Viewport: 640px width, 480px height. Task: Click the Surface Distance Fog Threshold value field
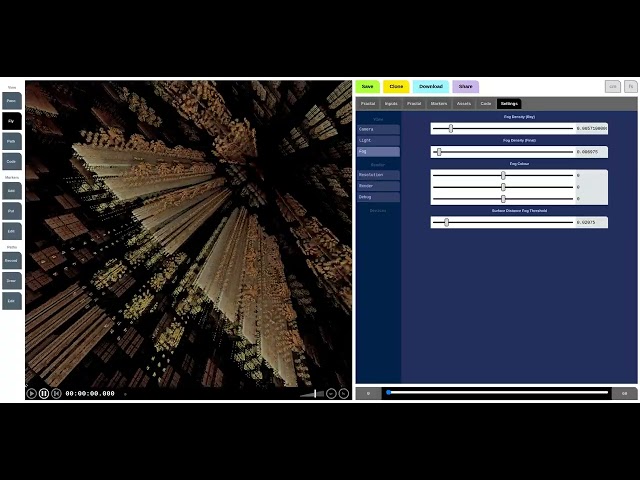(x=591, y=222)
